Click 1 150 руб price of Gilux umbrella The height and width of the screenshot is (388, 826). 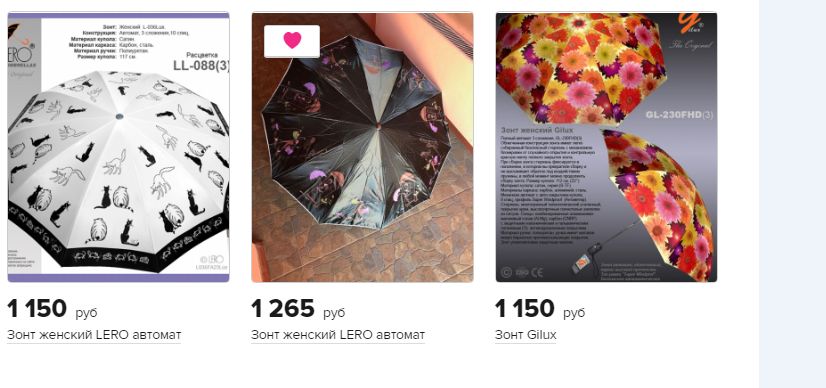click(540, 309)
